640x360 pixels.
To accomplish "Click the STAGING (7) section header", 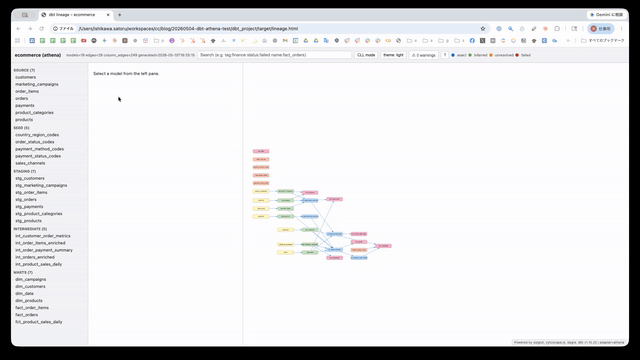I will pyautogui.click(x=25, y=171).
